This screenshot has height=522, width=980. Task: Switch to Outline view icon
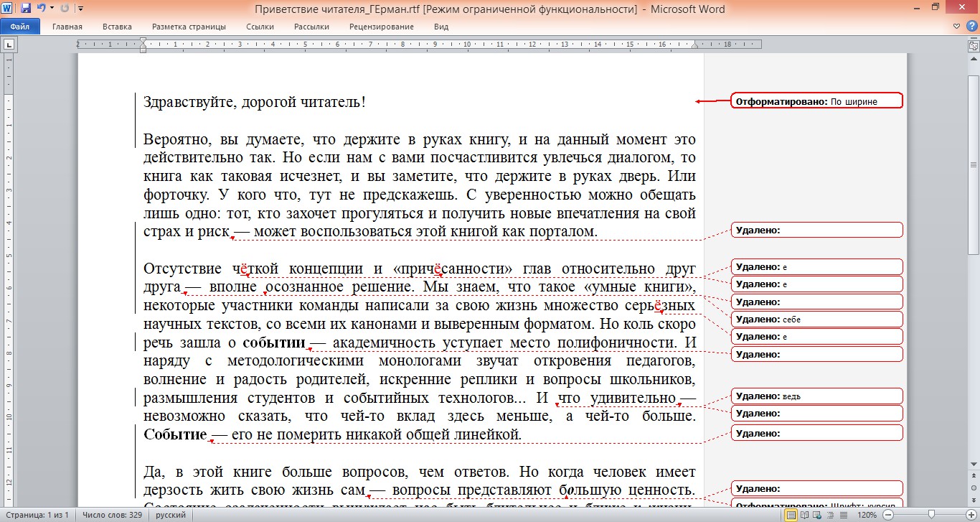(x=829, y=515)
